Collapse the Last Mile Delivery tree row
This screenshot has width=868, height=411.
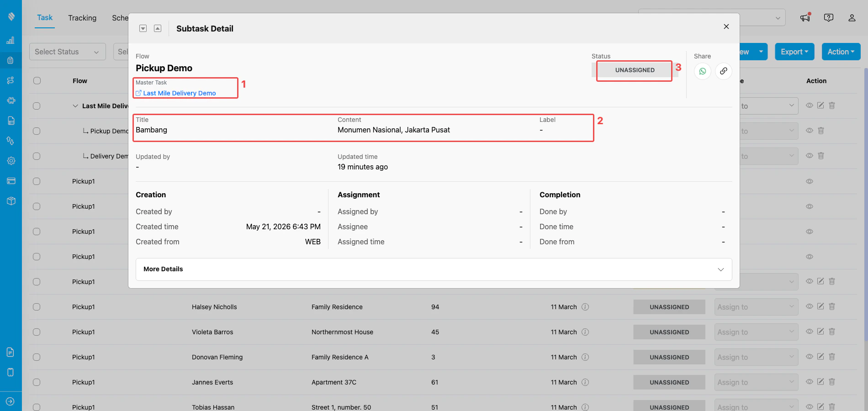point(75,106)
